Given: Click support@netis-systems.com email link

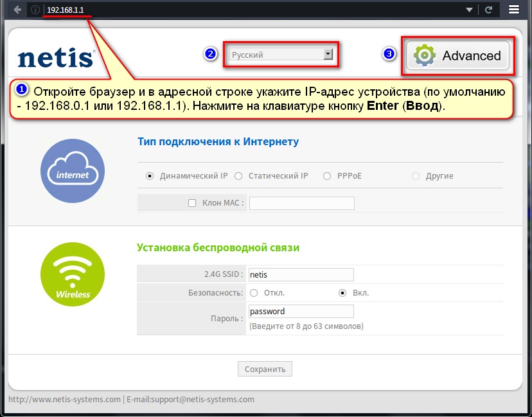Looking at the screenshot, I should (202, 400).
